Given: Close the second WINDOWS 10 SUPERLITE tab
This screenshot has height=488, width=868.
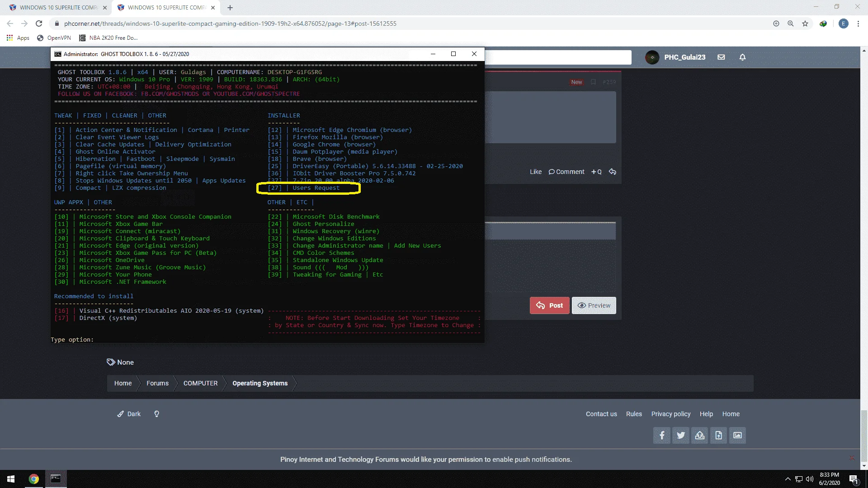Looking at the screenshot, I should click(213, 8).
